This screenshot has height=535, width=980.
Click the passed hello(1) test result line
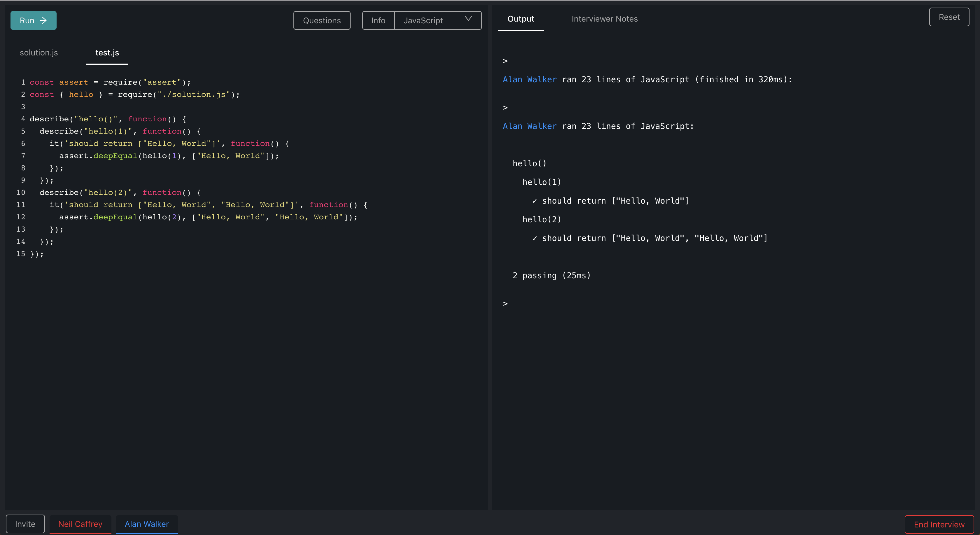[x=610, y=201]
